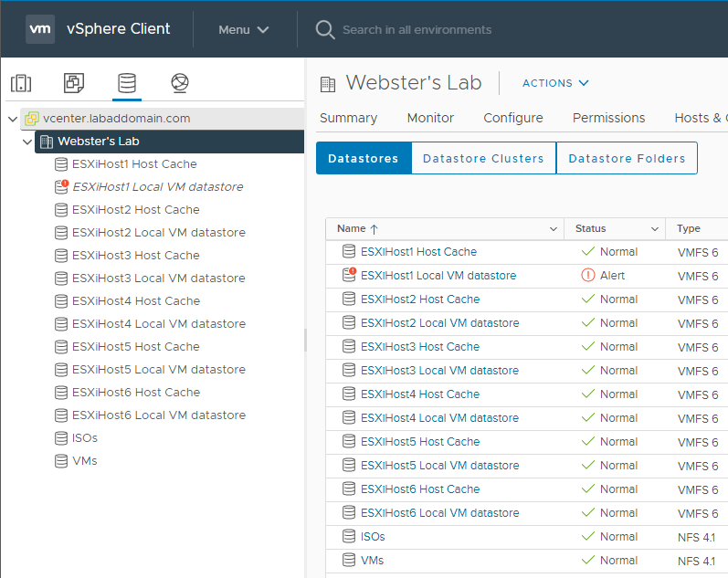The width and height of the screenshot is (728, 578).
Task: Click the ISOs datastore icon in table
Action: click(x=348, y=536)
